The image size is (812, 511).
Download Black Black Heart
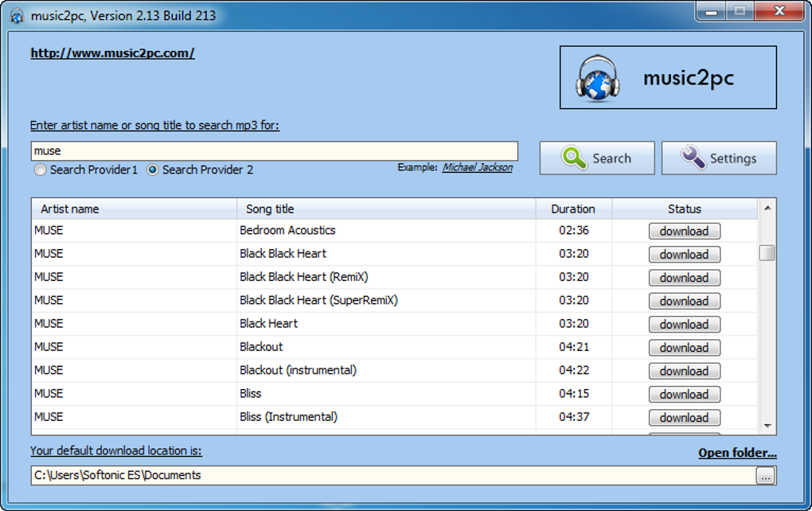(x=684, y=254)
